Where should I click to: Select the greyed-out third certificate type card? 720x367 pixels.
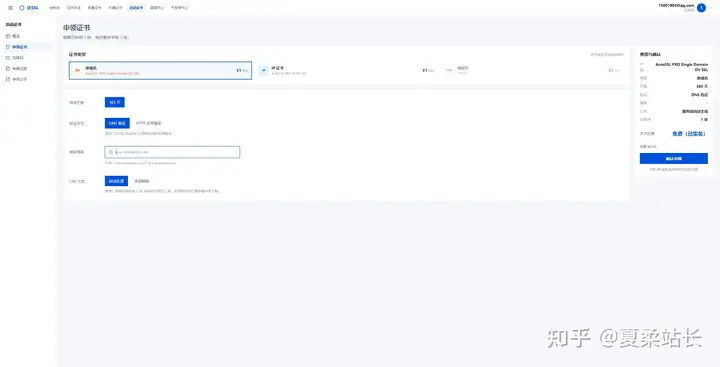click(533, 70)
